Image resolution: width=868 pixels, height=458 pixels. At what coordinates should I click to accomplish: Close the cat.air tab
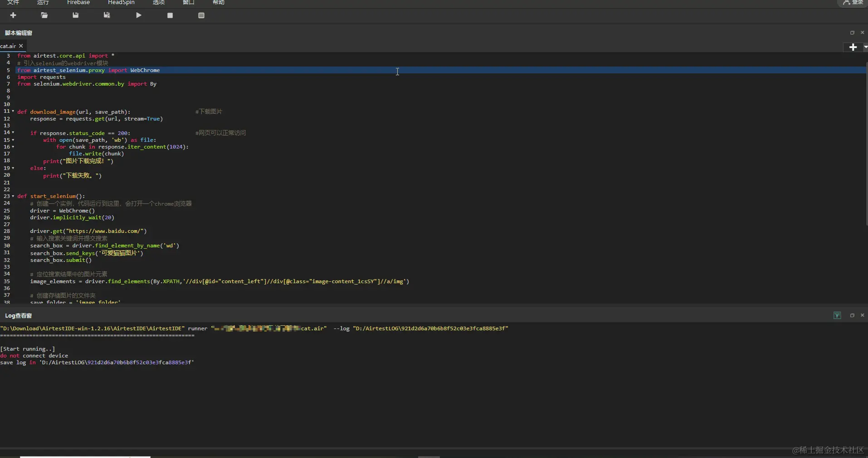click(x=21, y=46)
